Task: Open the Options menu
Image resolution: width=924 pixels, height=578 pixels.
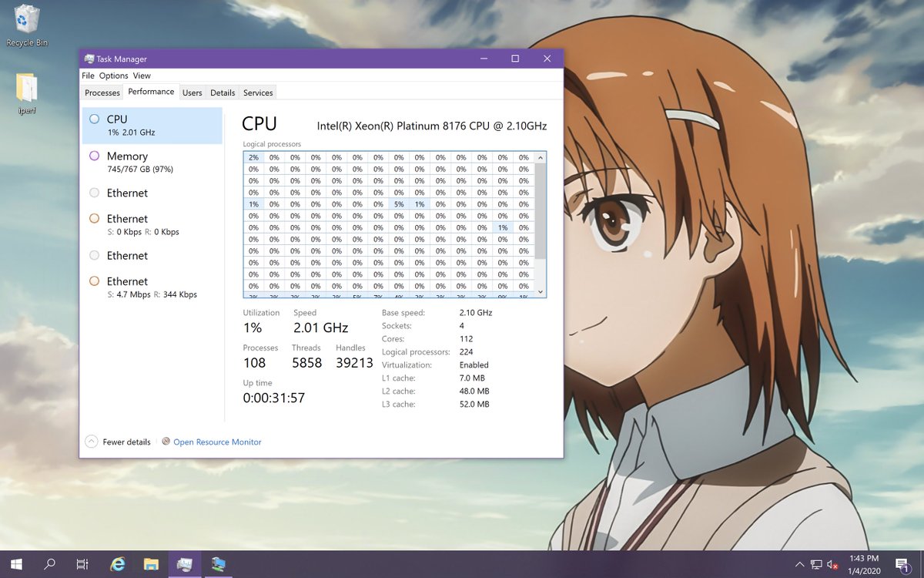Action: point(113,76)
